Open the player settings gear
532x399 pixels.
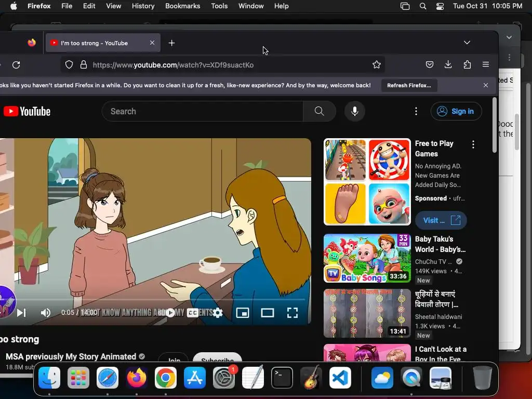pyautogui.click(x=218, y=312)
